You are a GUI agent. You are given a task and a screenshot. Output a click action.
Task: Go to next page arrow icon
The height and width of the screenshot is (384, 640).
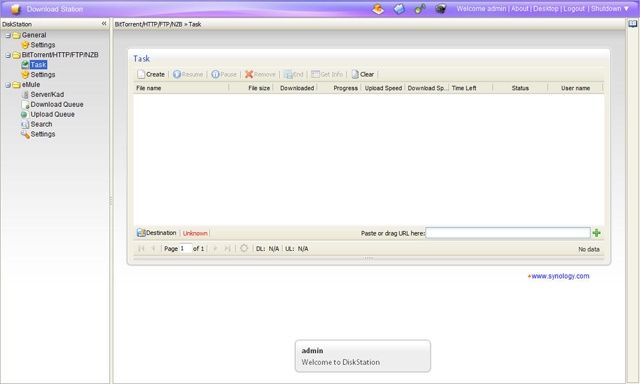[215, 248]
